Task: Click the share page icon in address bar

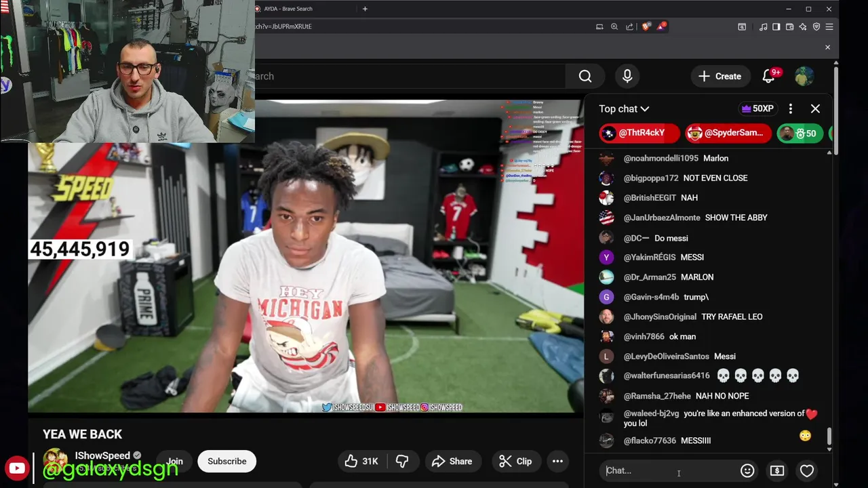Action: [x=629, y=26]
